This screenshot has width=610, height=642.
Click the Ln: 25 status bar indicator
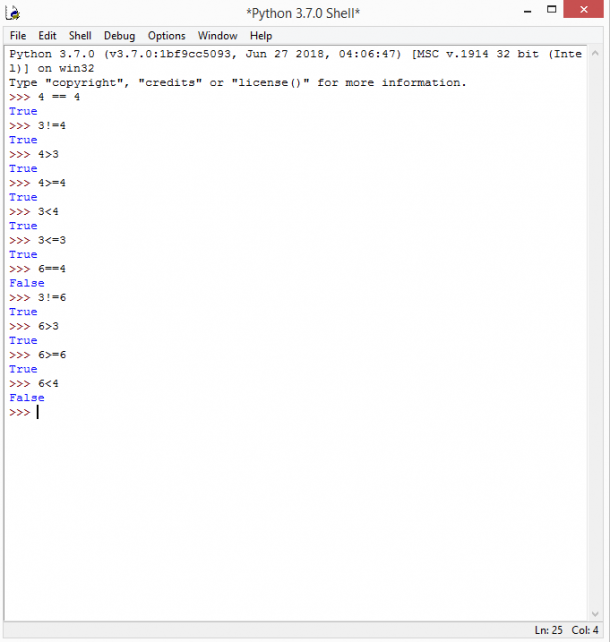[547, 629]
